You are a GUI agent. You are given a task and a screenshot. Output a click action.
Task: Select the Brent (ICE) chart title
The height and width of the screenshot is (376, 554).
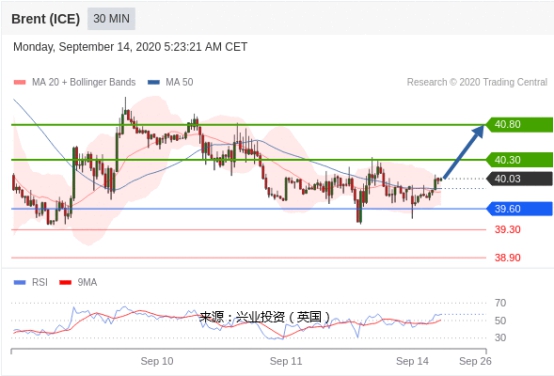coord(46,19)
